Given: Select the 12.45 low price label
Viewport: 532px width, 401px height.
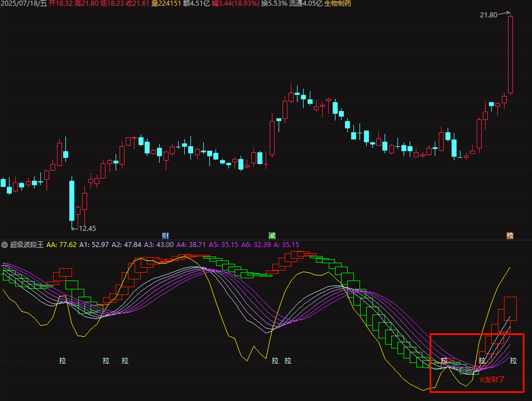Looking at the screenshot, I should 87,229.
